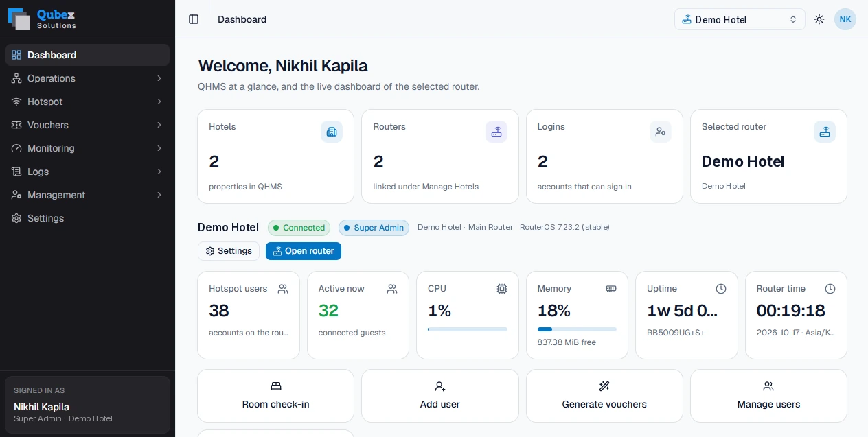Open the Operations sidebar menu
This screenshot has width=868, height=437.
(x=87, y=78)
